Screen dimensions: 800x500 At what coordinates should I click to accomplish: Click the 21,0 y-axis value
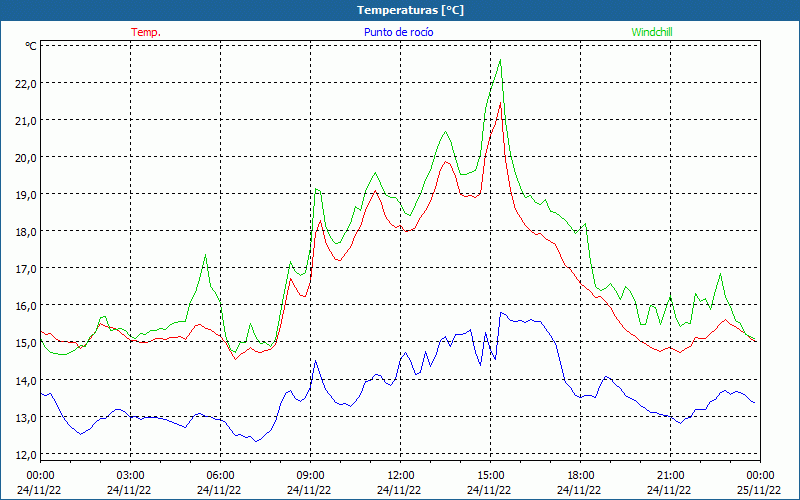pyautogui.click(x=27, y=120)
